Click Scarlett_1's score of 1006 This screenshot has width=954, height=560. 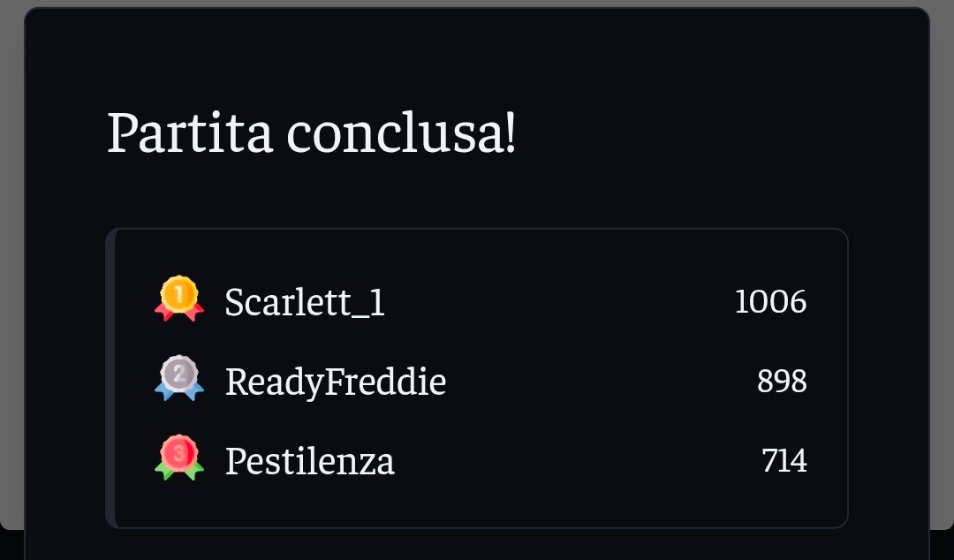(x=770, y=302)
